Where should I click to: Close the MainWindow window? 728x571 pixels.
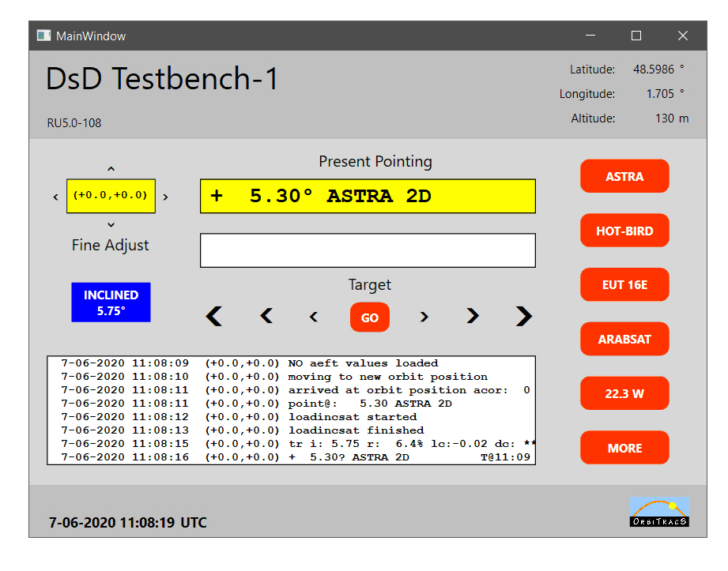tap(682, 36)
